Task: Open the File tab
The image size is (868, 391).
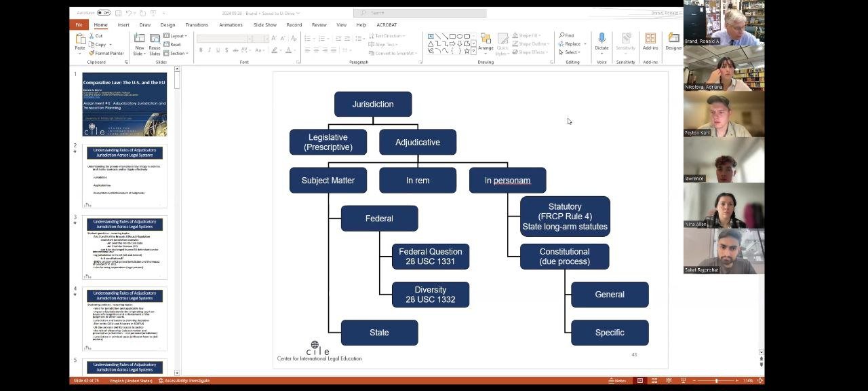Action: 79,25
